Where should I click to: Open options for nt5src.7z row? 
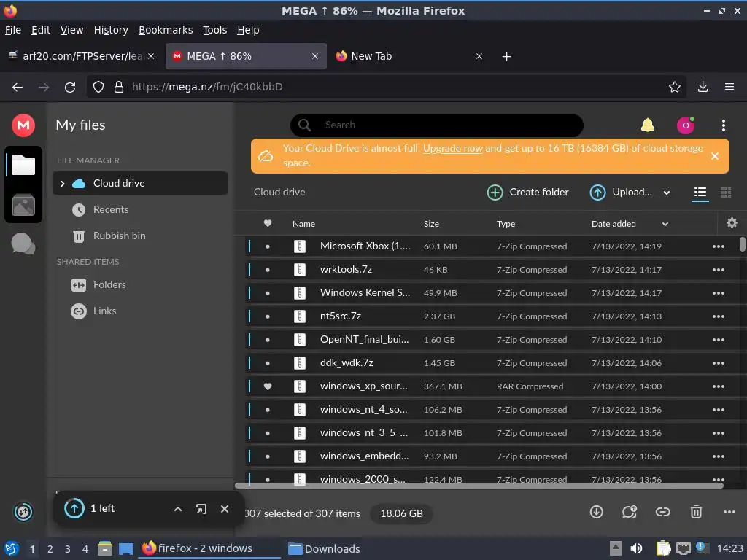(719, 316)
